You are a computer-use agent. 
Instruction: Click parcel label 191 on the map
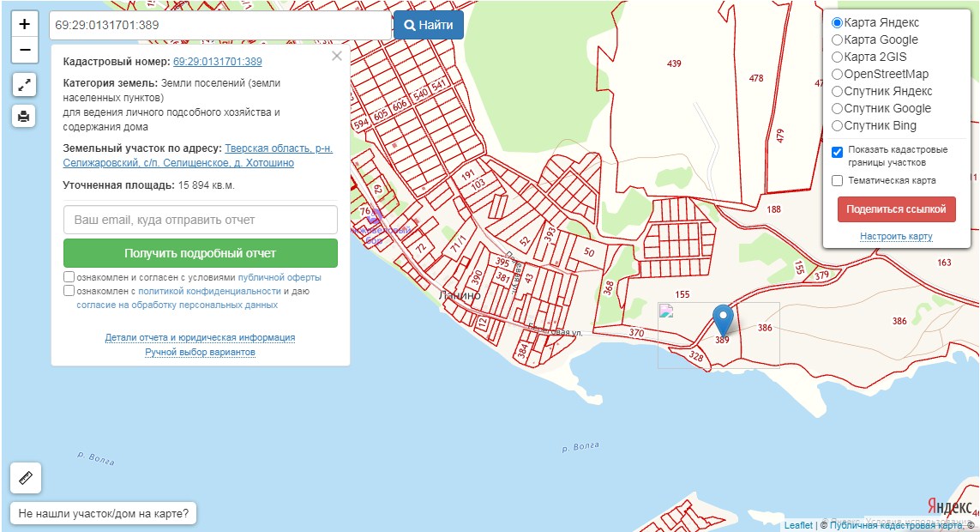pyautogui.click(x=468, y=174)
